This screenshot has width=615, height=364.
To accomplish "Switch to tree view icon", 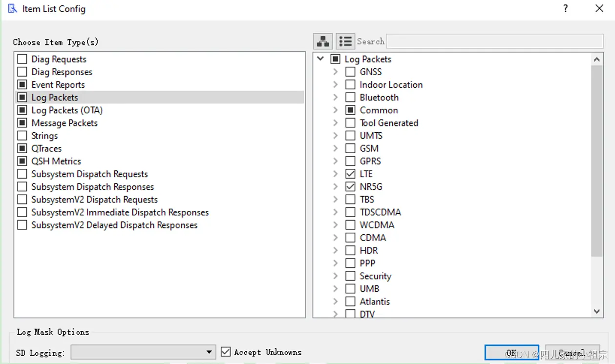I will [x=323, y=41].
